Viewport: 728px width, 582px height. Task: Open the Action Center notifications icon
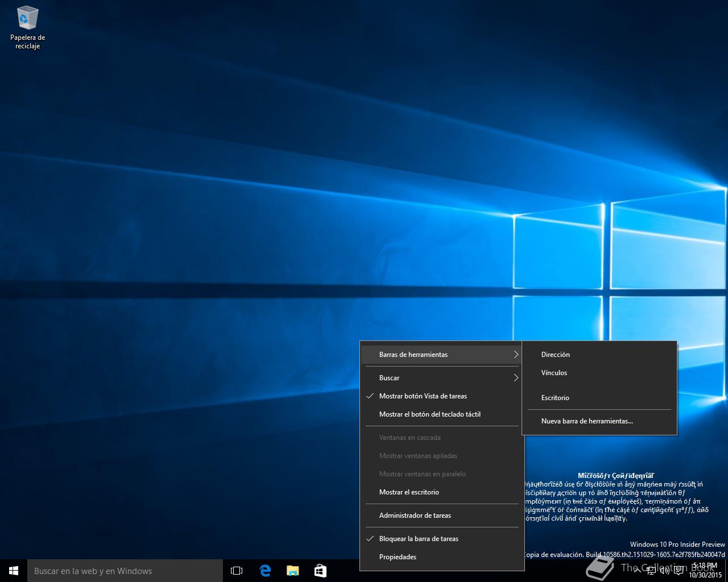click(x=679, y=571)
